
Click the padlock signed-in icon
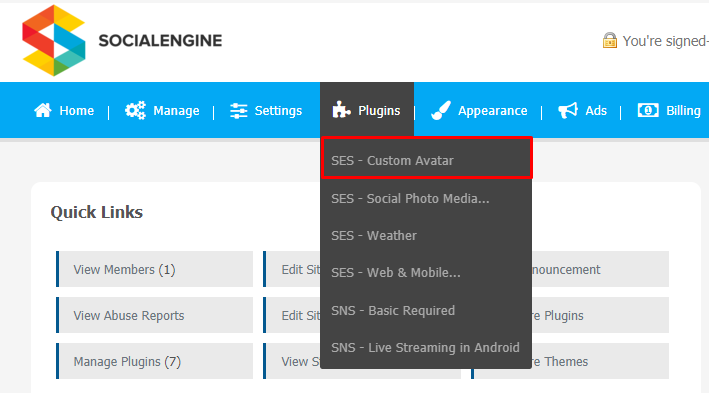coord(610,40)
